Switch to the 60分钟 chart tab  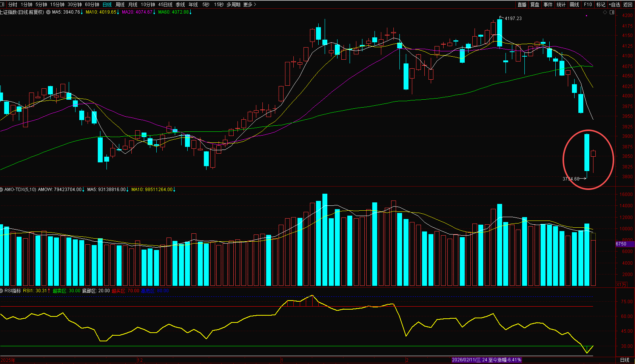pos(92,5)
